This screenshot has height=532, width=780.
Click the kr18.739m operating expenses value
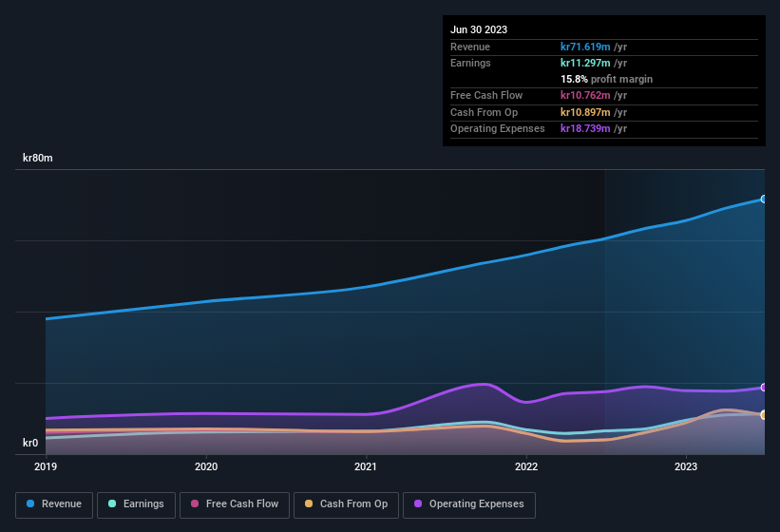click(585, 128)
